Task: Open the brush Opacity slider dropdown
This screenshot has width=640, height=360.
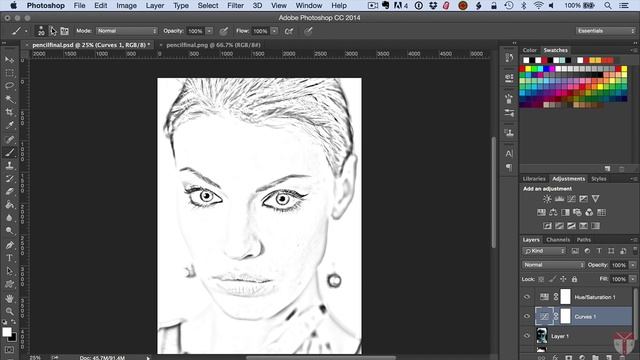Action: click(x=209, y=31)
